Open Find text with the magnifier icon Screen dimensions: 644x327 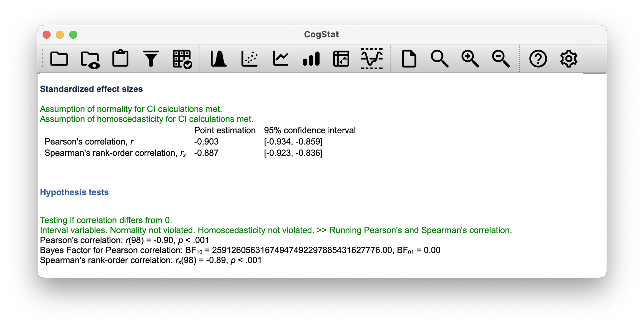point(439,59)
